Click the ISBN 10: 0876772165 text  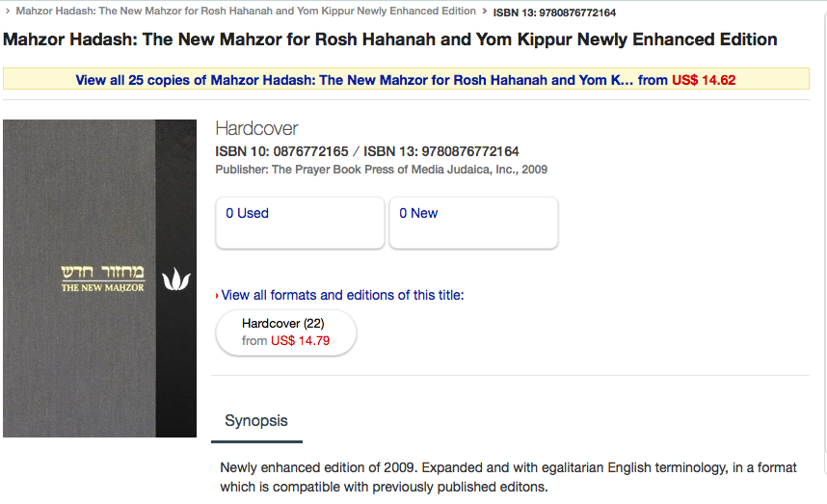pyautogui.click(x=281, y=151)
